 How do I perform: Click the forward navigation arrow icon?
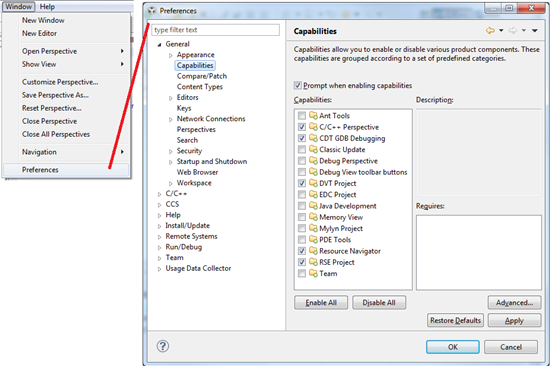coord(512,31)
